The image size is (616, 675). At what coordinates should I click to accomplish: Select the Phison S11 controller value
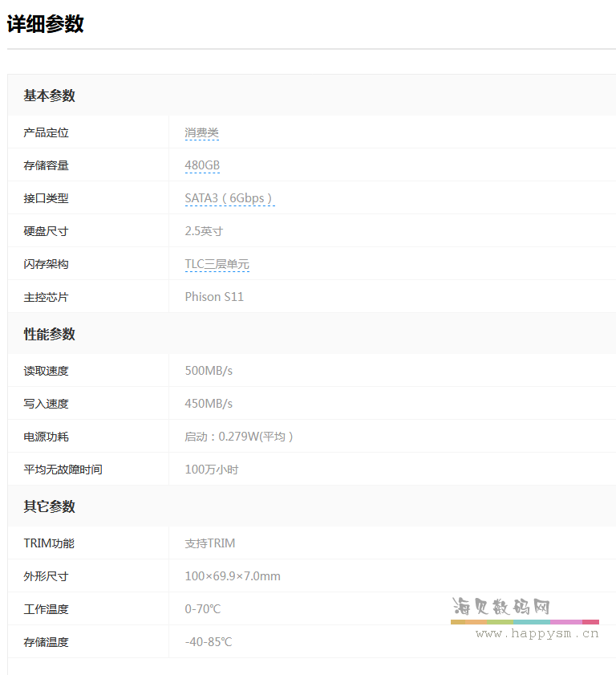(x=214, y=297)
